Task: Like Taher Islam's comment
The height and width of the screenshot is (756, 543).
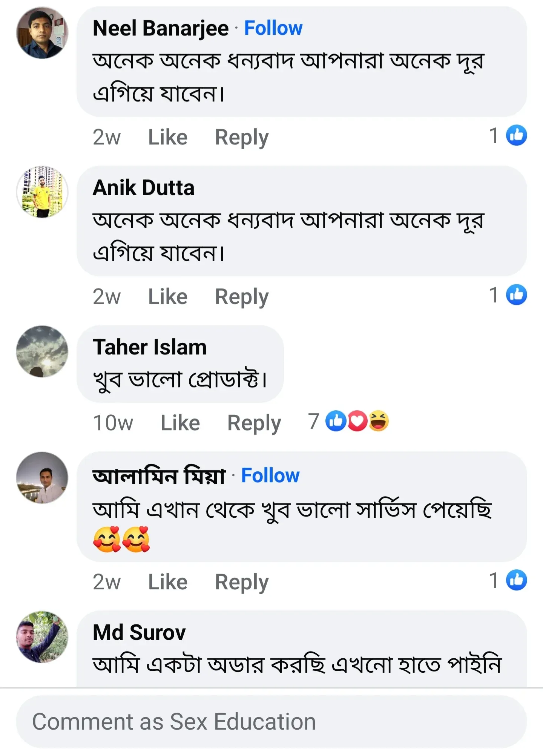Action: 180,422
